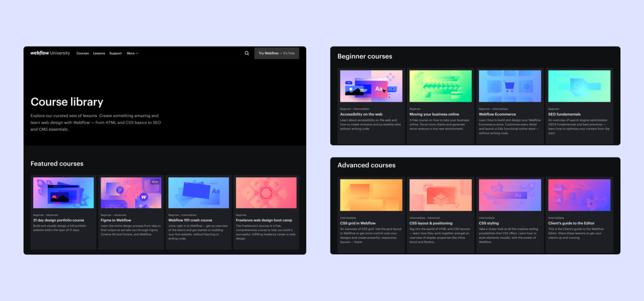Screen dimensions: 644x301
Task: Open the Support nav item
Action: tap(115, 53)
